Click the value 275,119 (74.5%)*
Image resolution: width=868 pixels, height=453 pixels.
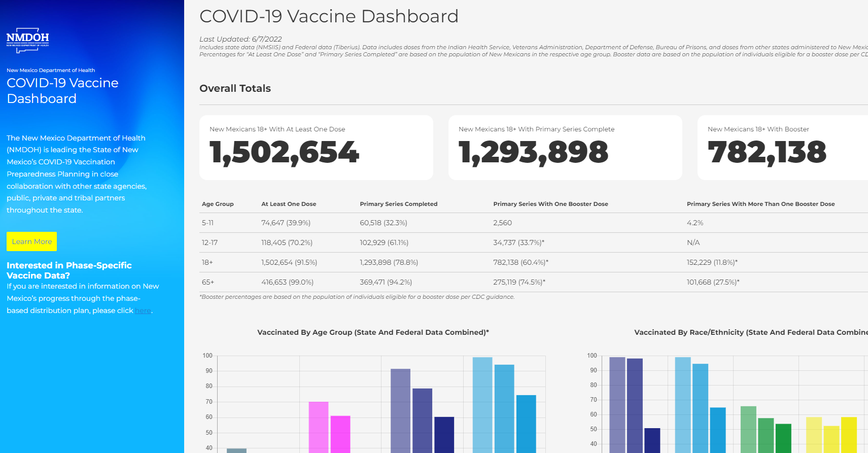coord(519,282)
